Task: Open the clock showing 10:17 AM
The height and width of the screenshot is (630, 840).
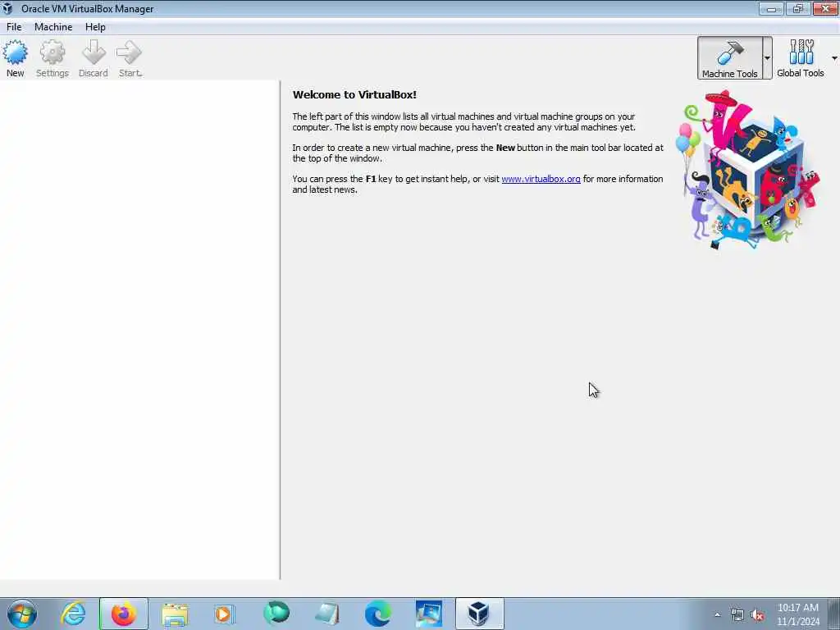Action: (797, 614)
